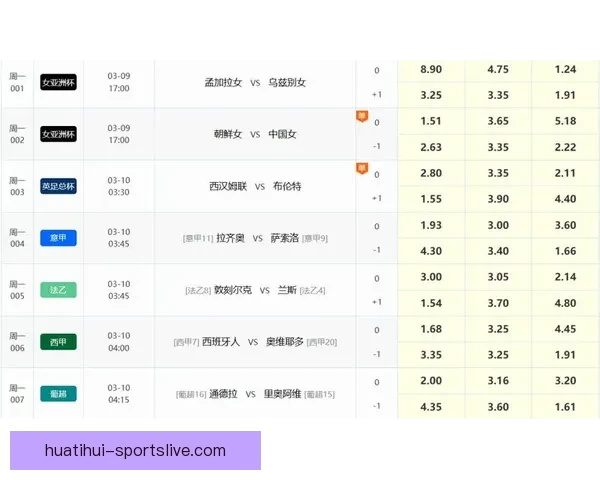Click ranking tag [西甲20] beside 奥维耶多
The height and width of the screenshot is (480, 600).
click(322, 342)
